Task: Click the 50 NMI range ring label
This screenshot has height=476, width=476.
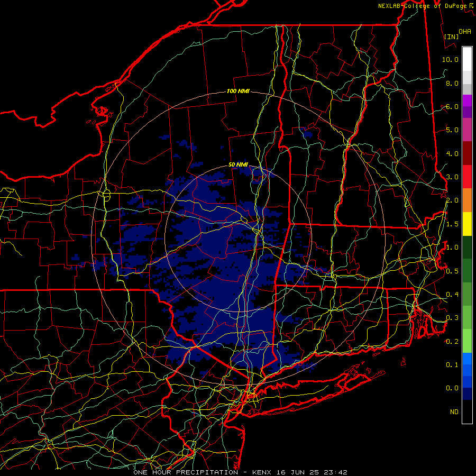Action: point(238,164)
